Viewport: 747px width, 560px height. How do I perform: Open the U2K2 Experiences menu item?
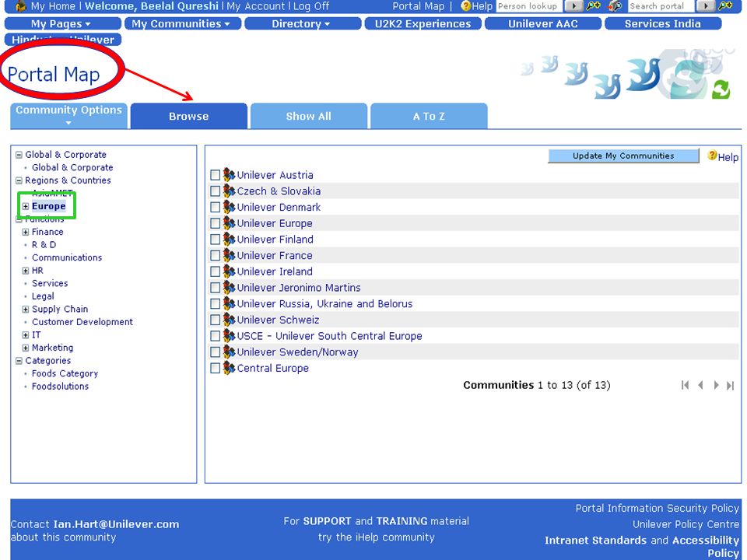coord(423,23)
